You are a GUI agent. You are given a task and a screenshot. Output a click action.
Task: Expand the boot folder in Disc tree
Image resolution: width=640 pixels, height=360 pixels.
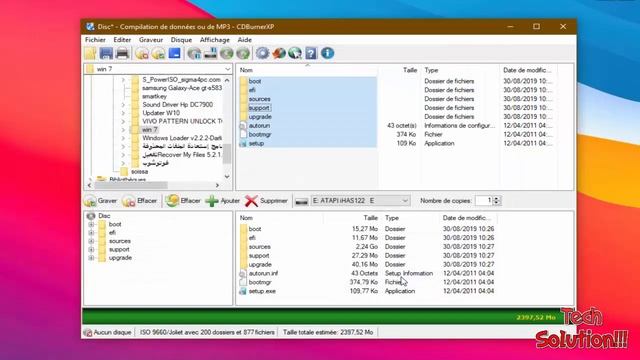click(x=91, y=224)
